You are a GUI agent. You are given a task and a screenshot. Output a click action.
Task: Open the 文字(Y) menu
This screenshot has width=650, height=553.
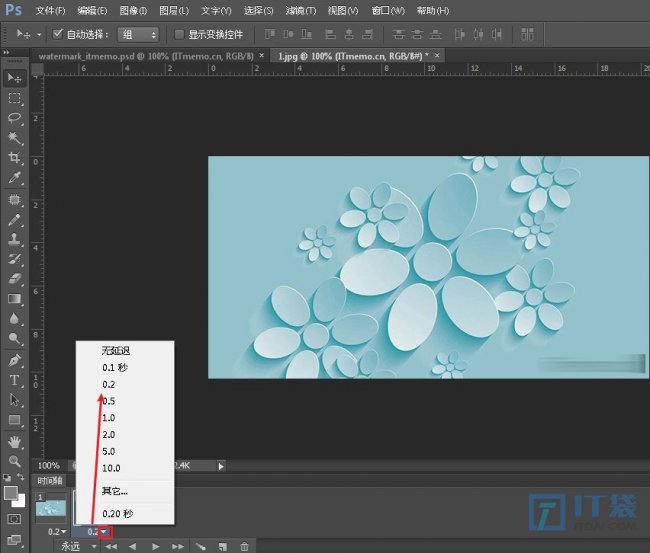click(x=216, y=10)
